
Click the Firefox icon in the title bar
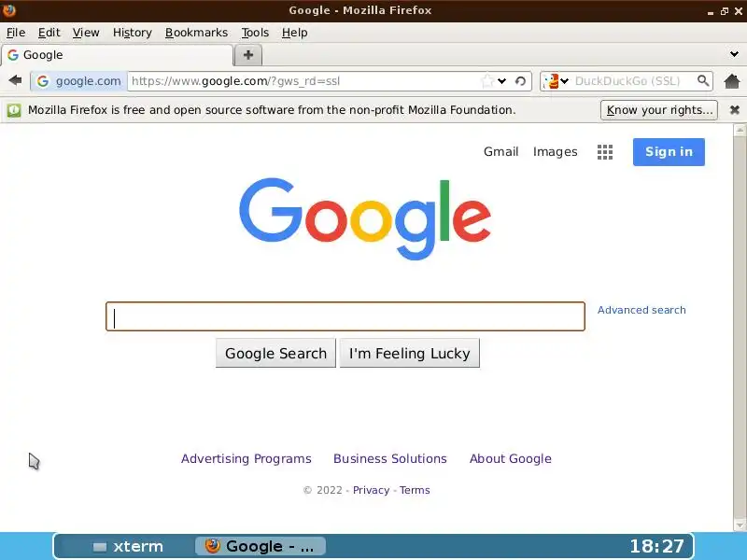(9, 10)
